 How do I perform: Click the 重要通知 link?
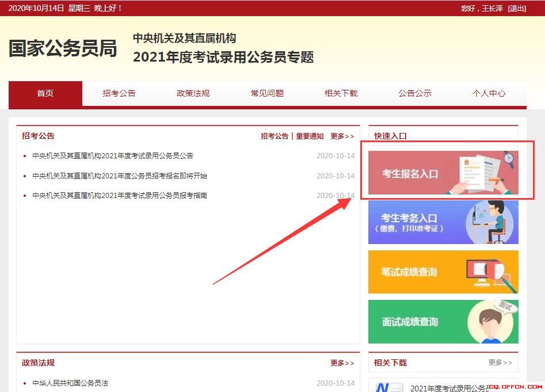(x=310, y=136)
